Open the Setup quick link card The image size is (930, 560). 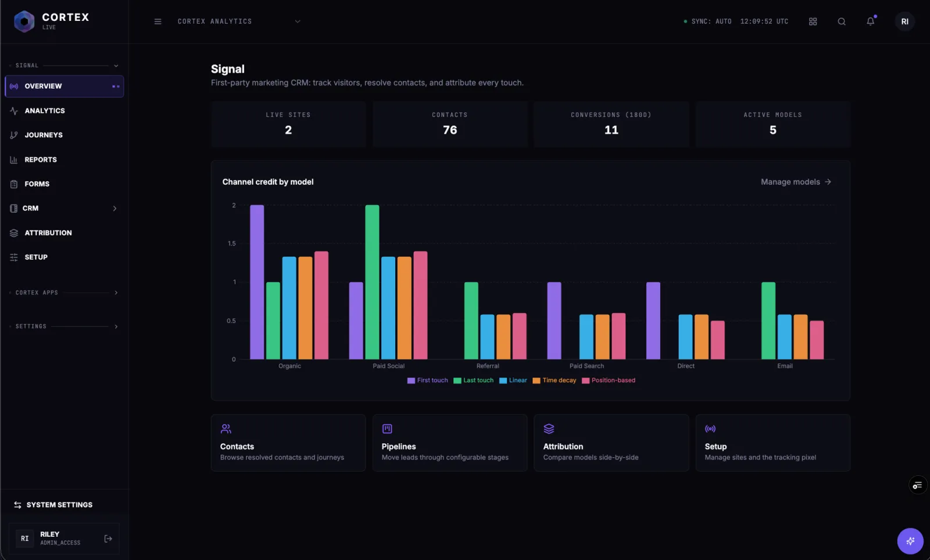(x=773, y=443)
